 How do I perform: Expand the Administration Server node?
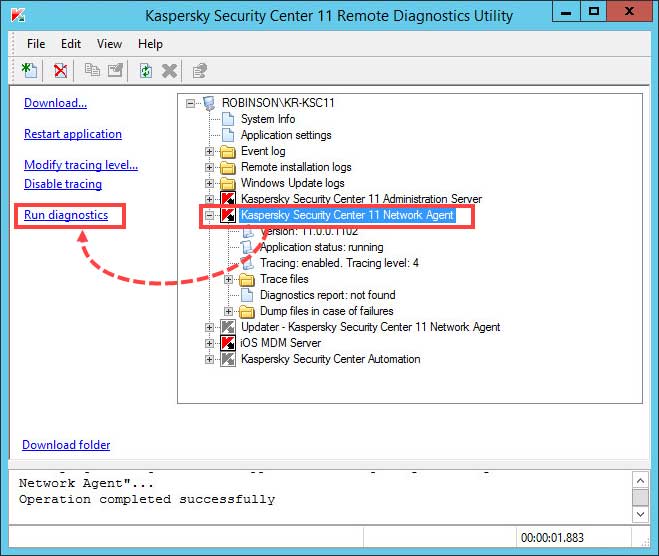[209, 199]
